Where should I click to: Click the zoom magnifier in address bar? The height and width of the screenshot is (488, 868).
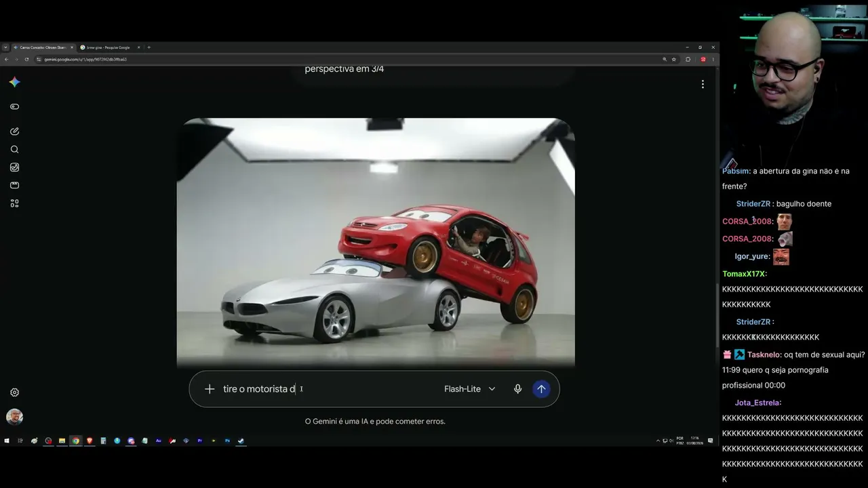click(x=665, y=60)
